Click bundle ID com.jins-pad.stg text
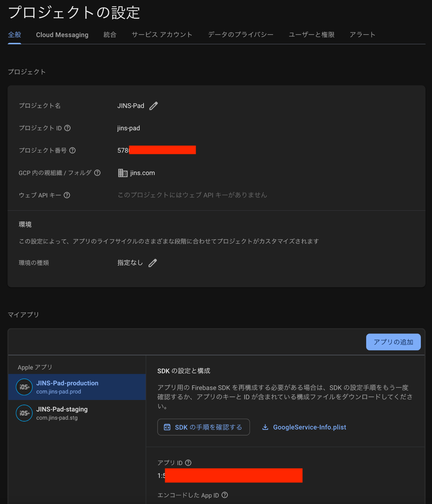This screenshot has height=504, width=432. pos(57,418)
